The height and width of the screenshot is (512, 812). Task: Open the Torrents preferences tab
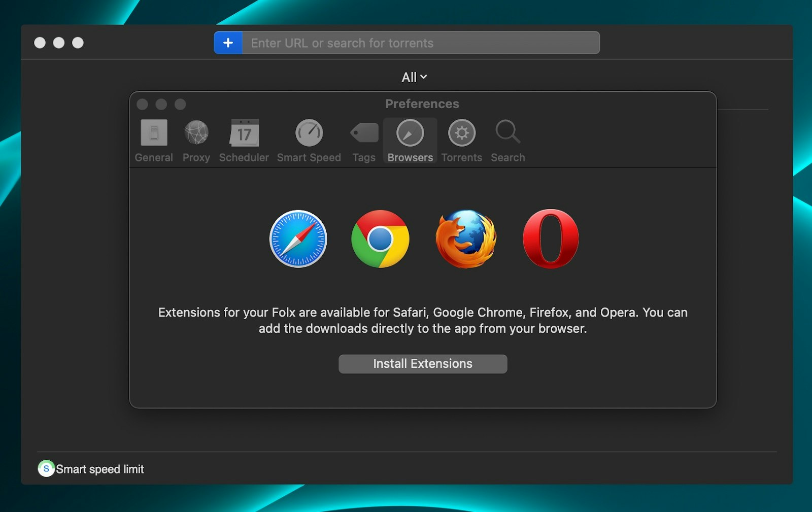coord(462,141)
